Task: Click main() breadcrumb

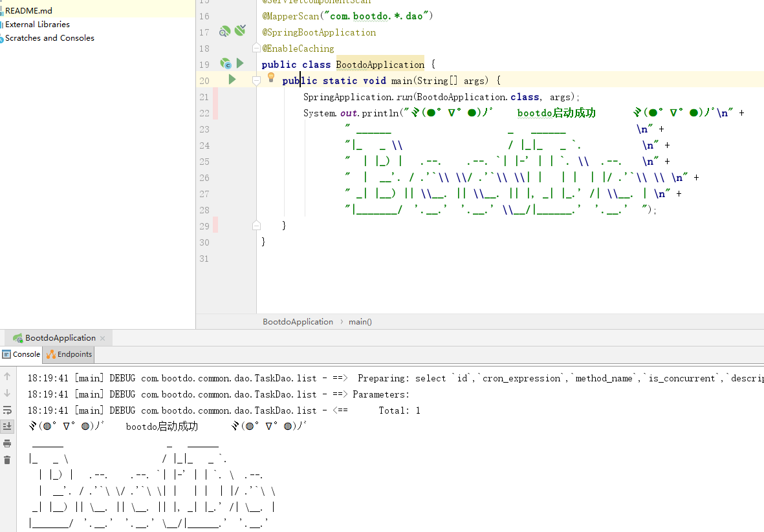Action: pyautogui.click(x=360, y=322)
